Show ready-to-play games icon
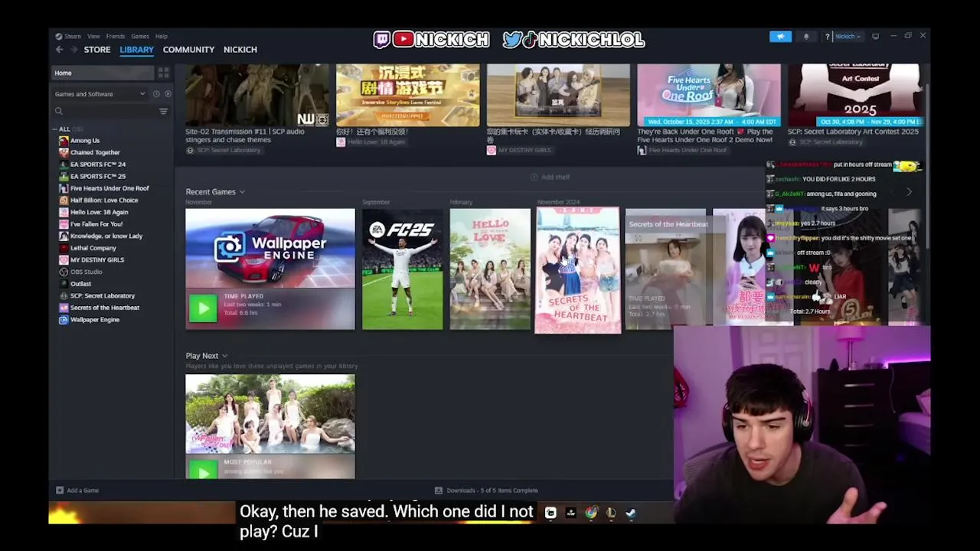 pos(168,94)
